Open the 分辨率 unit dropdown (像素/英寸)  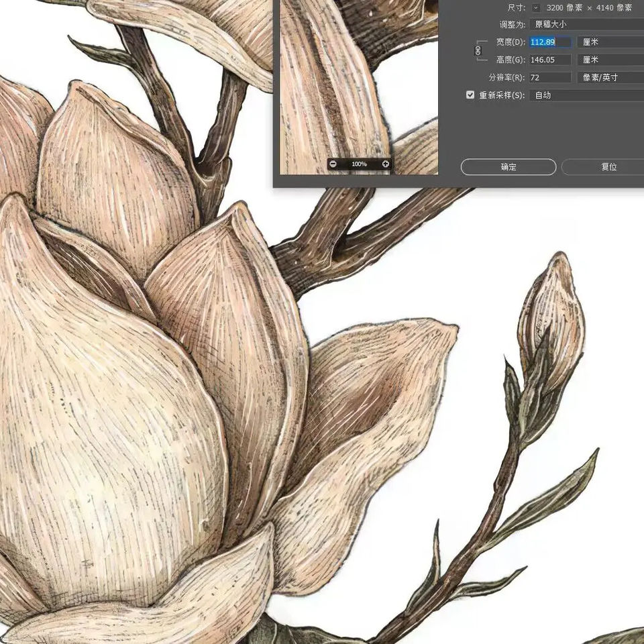[x=610, y=78]
